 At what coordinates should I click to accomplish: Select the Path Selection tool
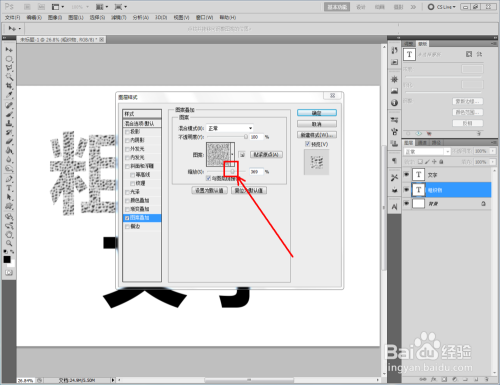[9, 197]
